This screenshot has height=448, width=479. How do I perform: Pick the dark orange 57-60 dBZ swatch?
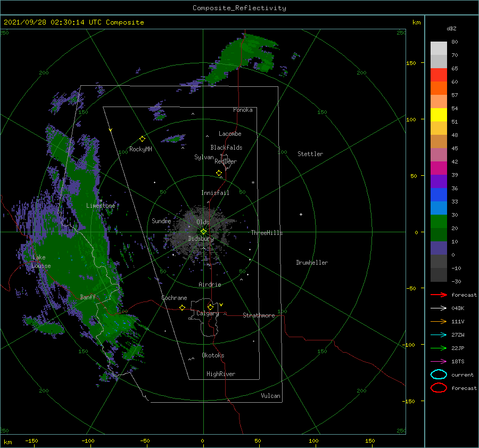point(439,88)
